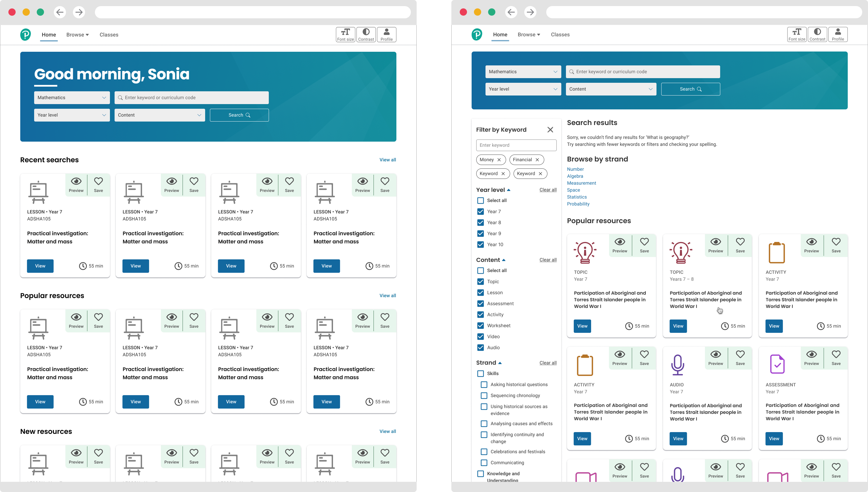Open Content dropdown in right window
868x492 pixels.
(x=611, y=89)
